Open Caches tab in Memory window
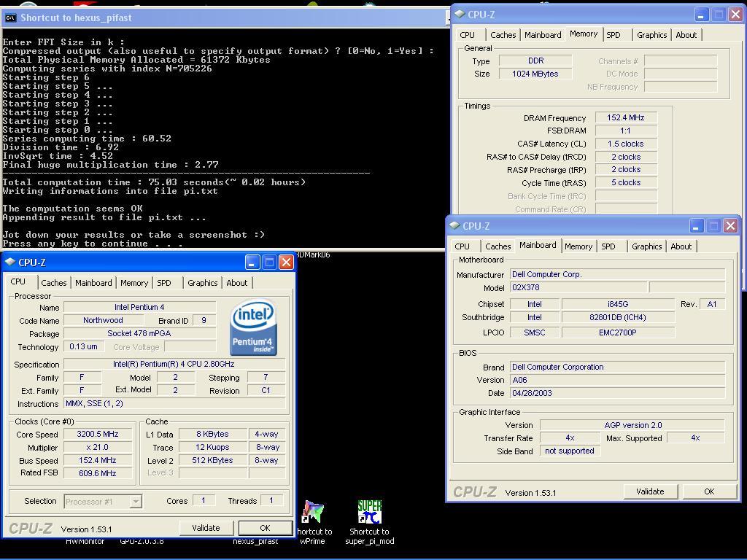 [503, 35]
